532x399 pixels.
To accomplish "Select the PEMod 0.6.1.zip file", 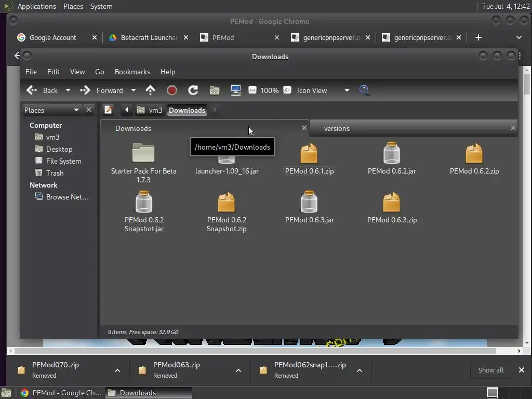I will 309,159.
